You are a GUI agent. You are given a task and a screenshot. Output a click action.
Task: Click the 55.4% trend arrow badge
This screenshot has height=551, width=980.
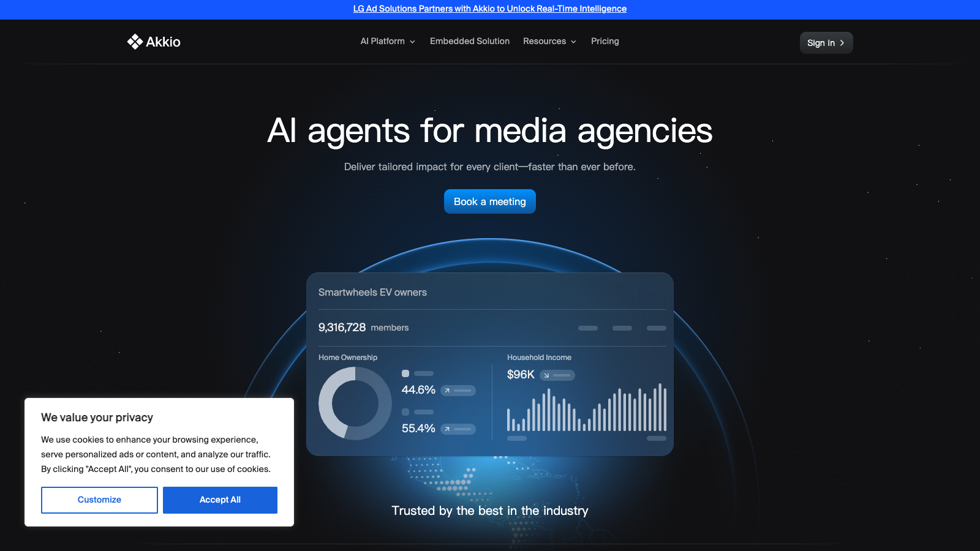click(458, 429)
